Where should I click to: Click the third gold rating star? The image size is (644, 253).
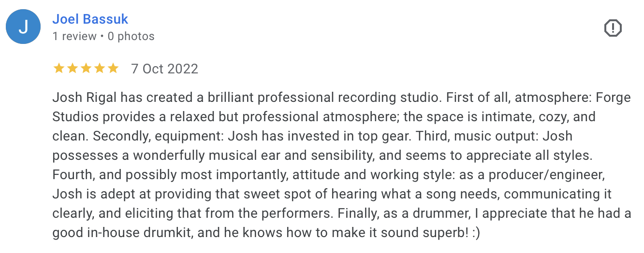coord(86,69)
